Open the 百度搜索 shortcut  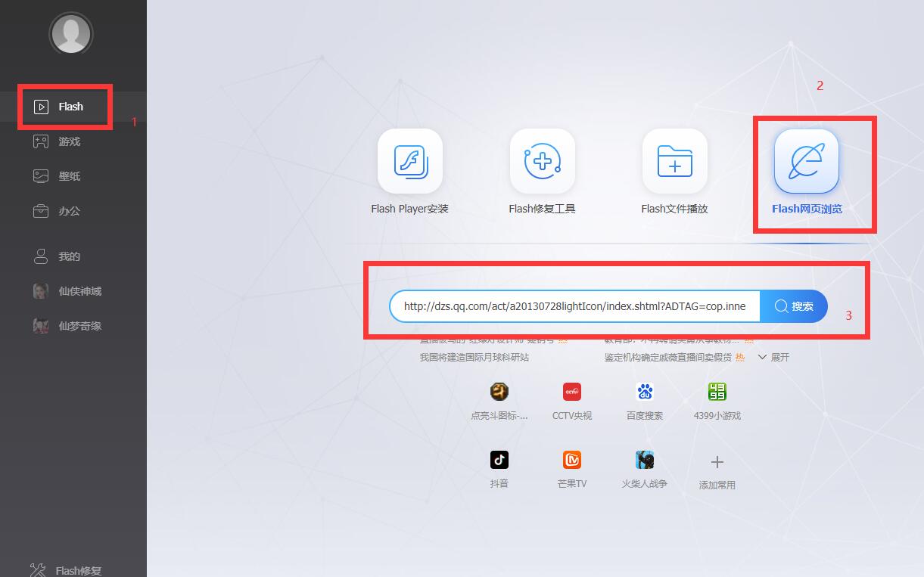(x=645, y=402)
